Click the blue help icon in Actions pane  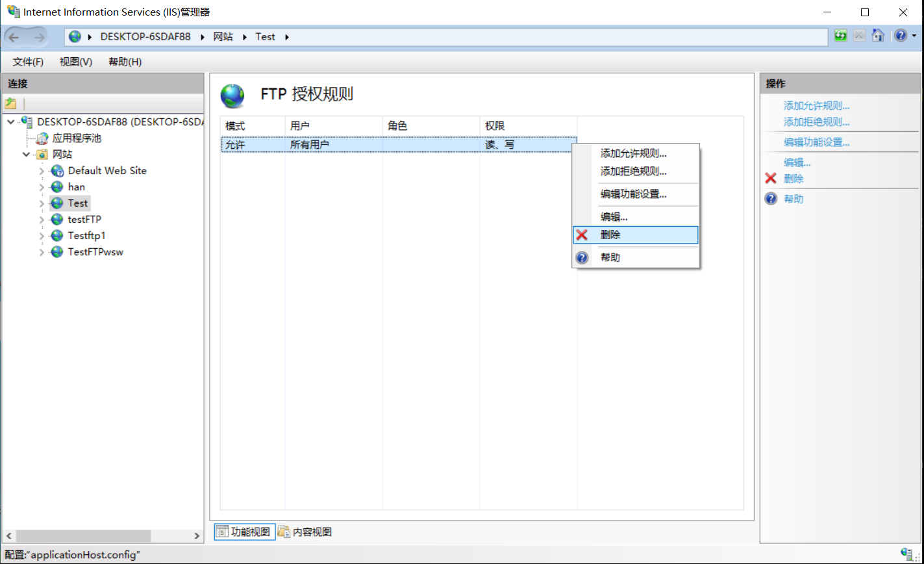[771, 199]
